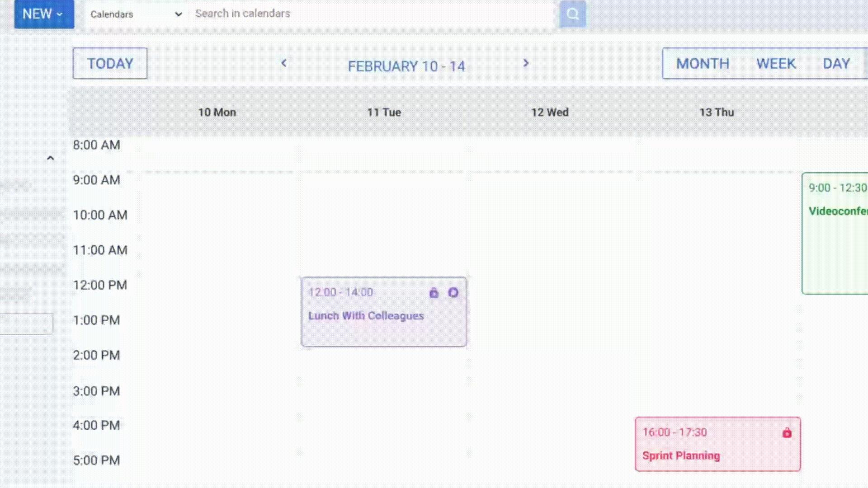
Task: Click the search magnifier icon button
Action: (572, 14)
